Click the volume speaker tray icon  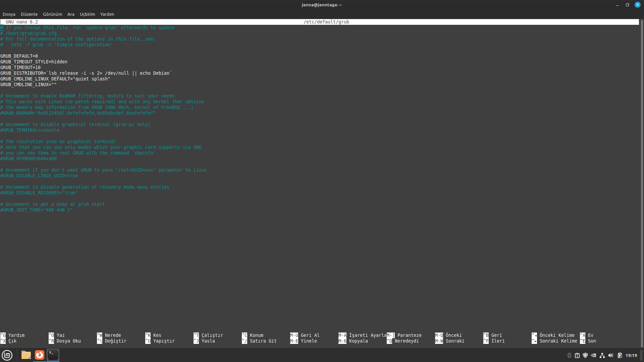tap(611, 355)
